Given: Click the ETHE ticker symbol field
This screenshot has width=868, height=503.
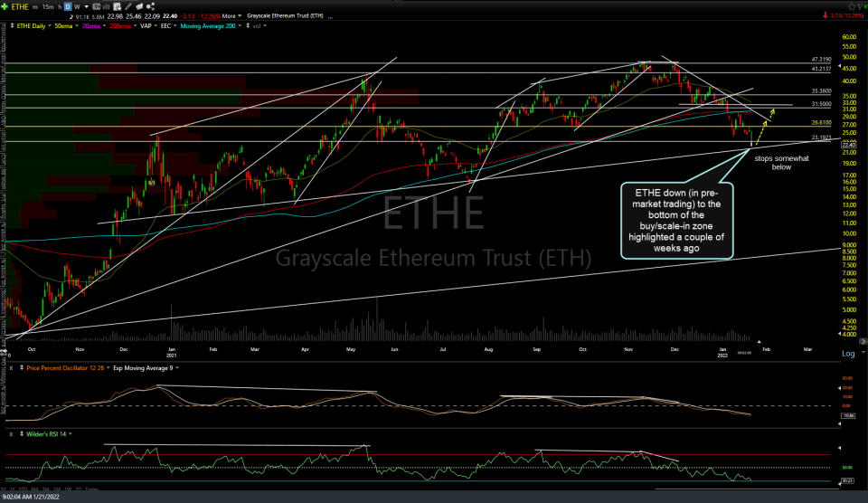Looking at the screenshot, I should (x=20, y=6).
